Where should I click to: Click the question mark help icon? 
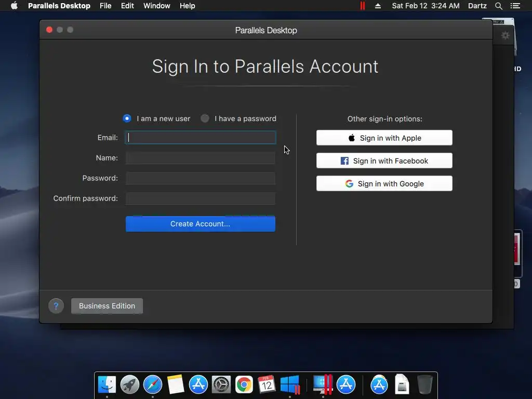click(56, 306)
